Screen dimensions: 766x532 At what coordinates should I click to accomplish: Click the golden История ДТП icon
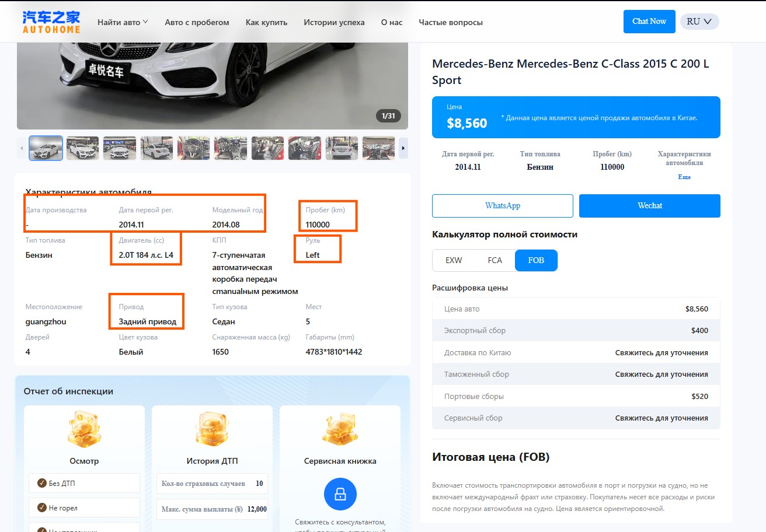212,429
